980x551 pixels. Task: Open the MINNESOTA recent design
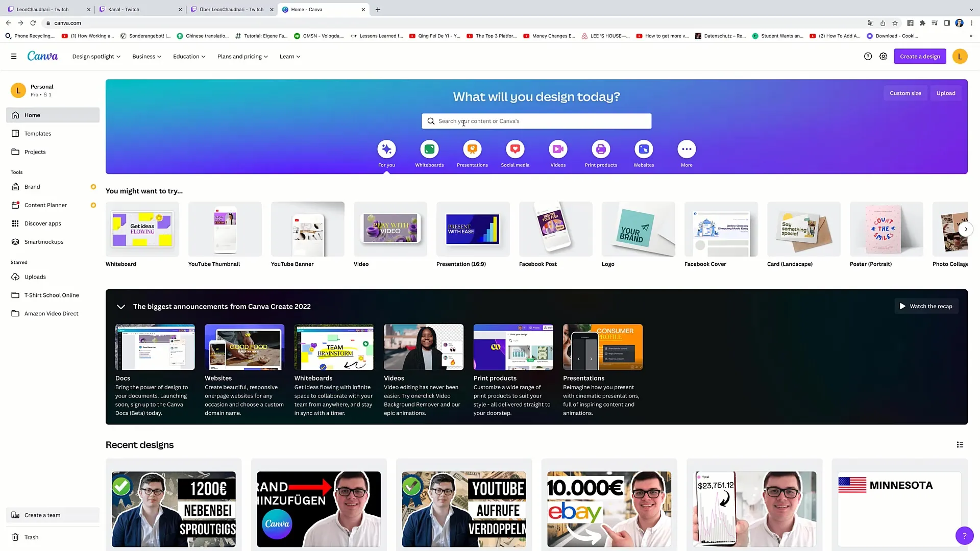click(x=899, y=509)
